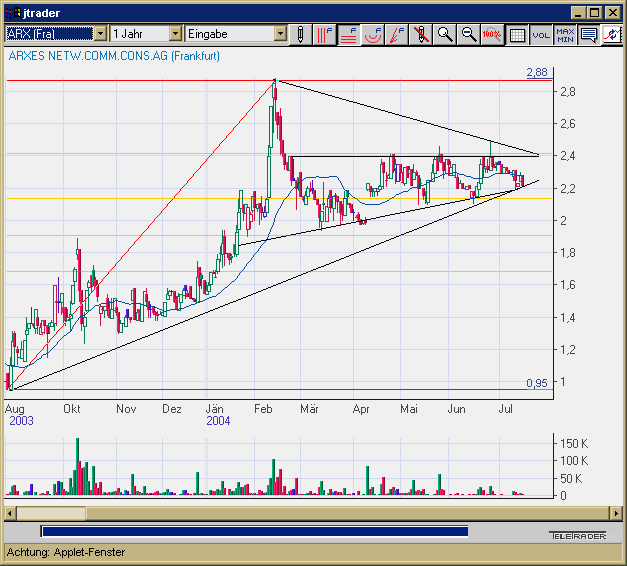Click the speech bubble comment icon
Screen dimensions: 627x566
[x=589, y=34]
